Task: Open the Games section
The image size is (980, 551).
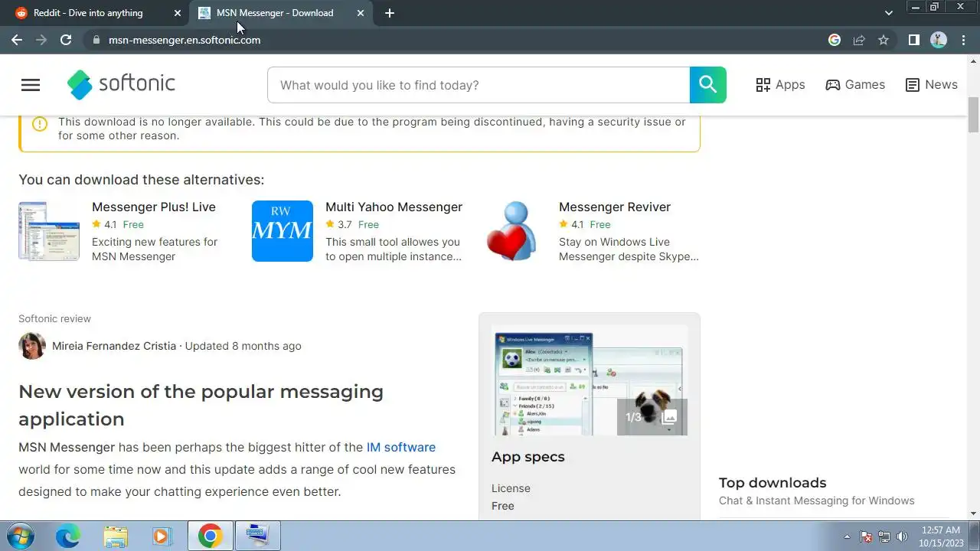Action: tap(855, 85)
